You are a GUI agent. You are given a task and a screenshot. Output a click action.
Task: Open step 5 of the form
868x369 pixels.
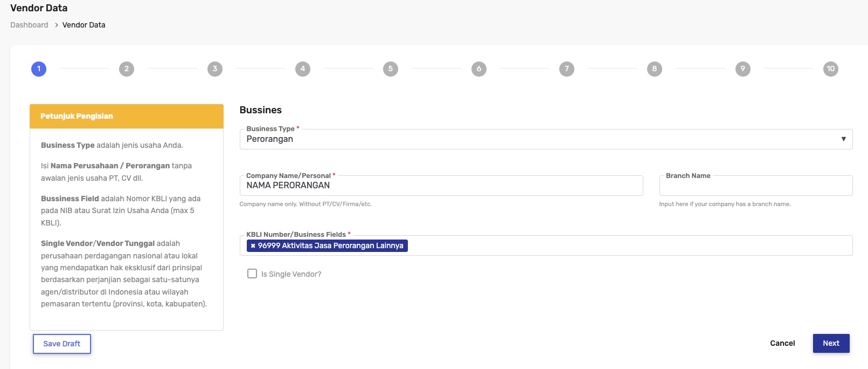[391, 69]
